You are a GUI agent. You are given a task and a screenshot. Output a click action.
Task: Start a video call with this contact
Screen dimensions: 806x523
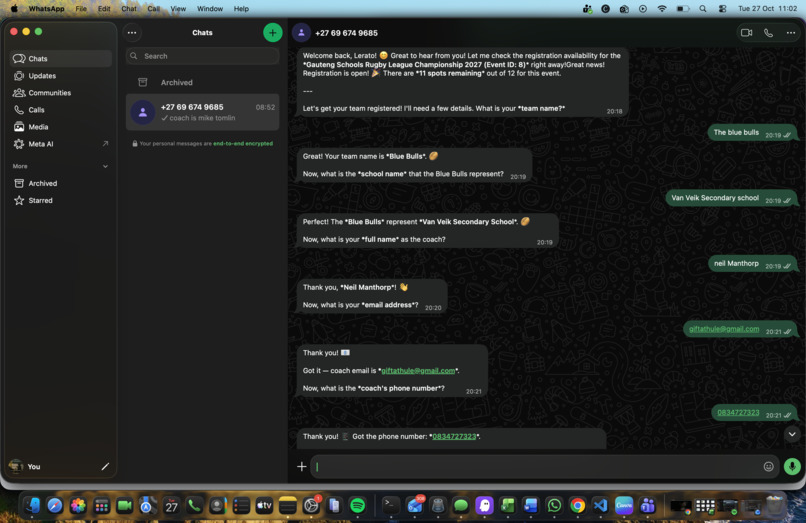[x=746, y=32]
